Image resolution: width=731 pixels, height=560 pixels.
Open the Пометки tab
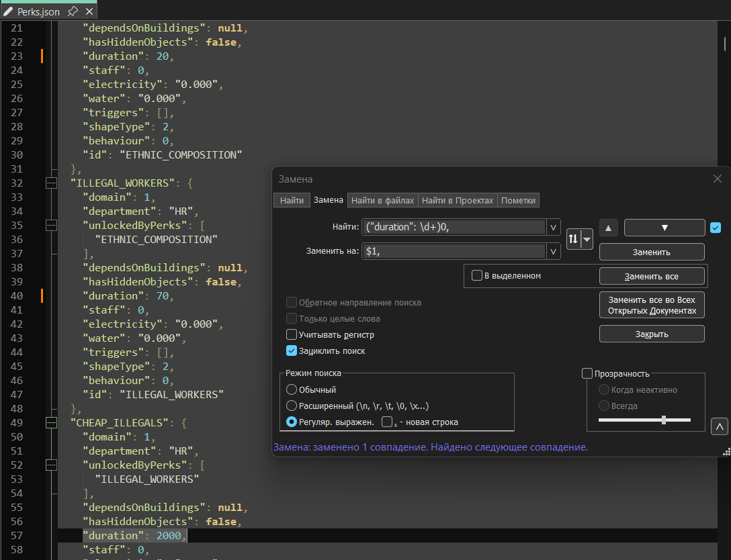(518, 200)
